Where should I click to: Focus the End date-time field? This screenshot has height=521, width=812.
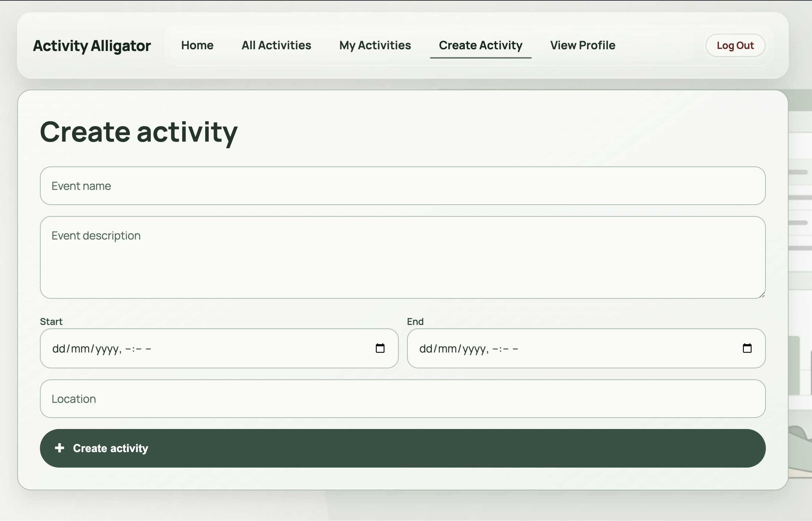click(x=586, y=348)
